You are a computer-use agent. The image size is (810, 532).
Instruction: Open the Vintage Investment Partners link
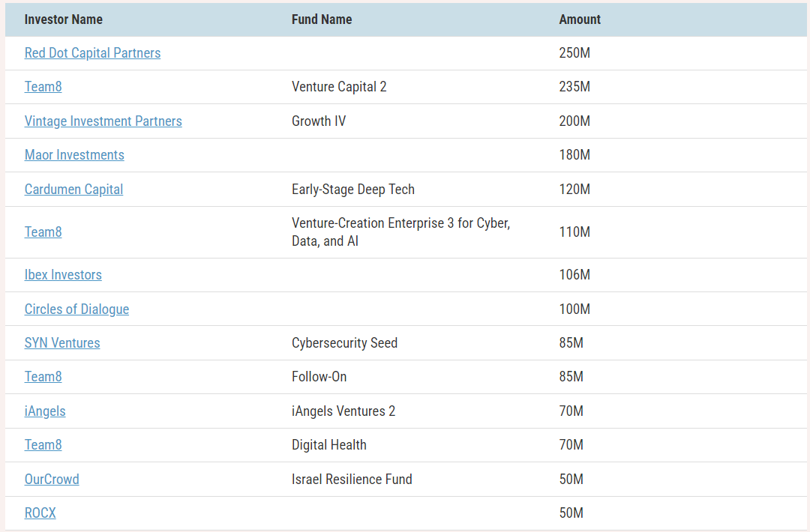[103, 121]
